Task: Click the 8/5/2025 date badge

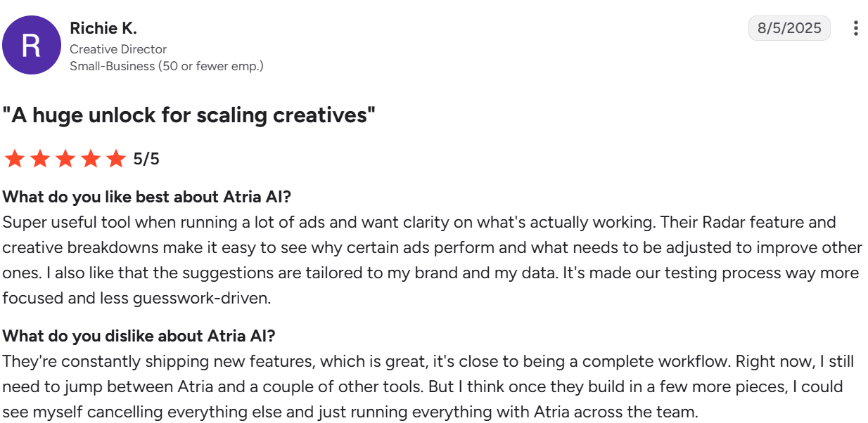Action: pyautogui.click(x=789, y=28)
